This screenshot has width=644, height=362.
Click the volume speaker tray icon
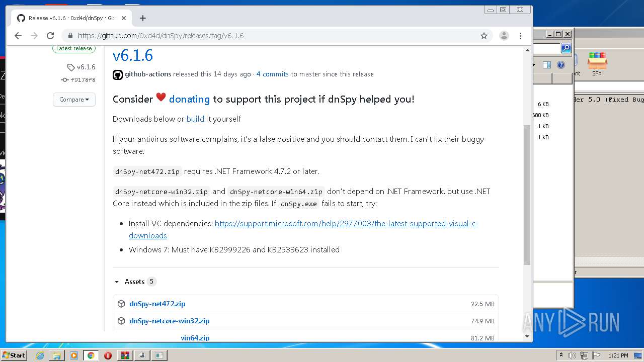[x=573, y=355]
